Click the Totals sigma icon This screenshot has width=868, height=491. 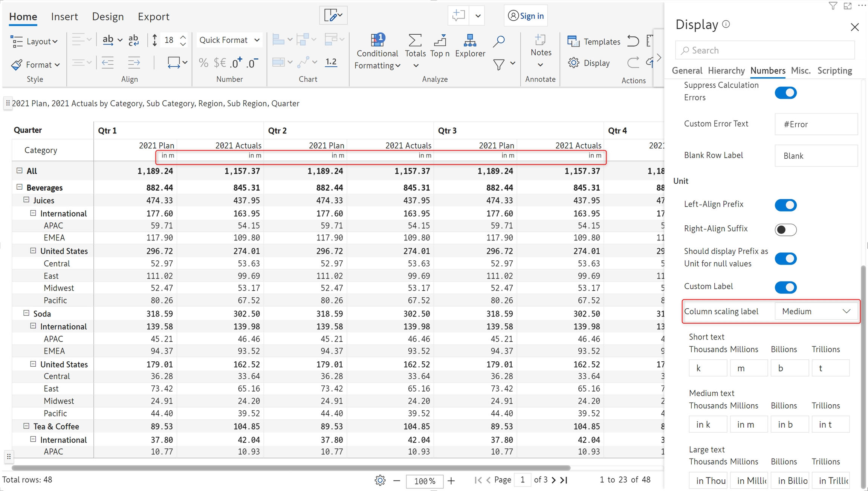pyautogui.click(x=415, y=40)
